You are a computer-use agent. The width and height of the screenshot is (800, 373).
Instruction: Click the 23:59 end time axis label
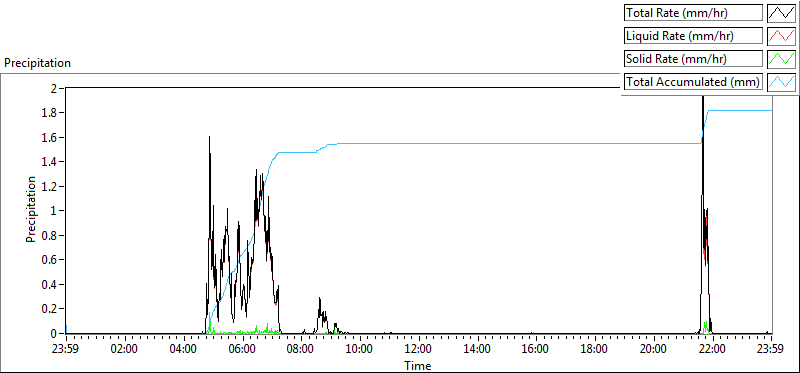click(771, 350)
